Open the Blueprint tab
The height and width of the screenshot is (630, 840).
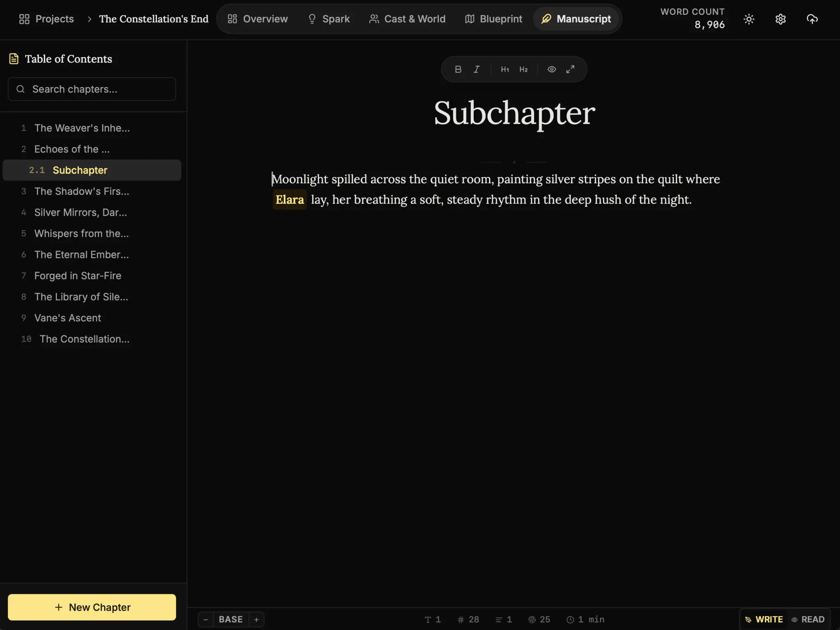point(493,19)
